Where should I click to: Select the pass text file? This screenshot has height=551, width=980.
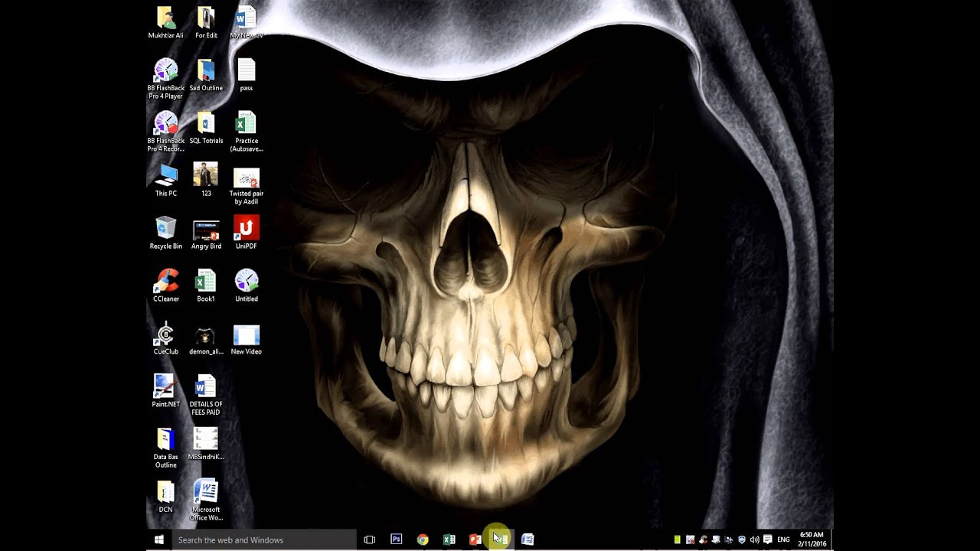pyautogui.click(x=246, y=75)
